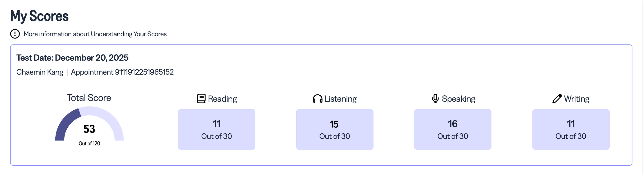The height and width of the screenshot is (175, 644).
Task: Click the Reading book icon
Action: point(201,99)
